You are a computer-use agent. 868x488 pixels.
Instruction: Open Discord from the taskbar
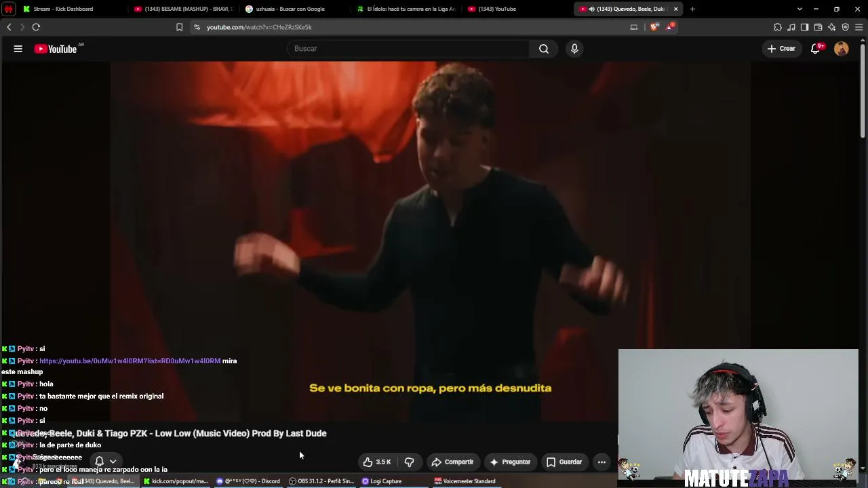pyautogui.click(x=248, y=481)
